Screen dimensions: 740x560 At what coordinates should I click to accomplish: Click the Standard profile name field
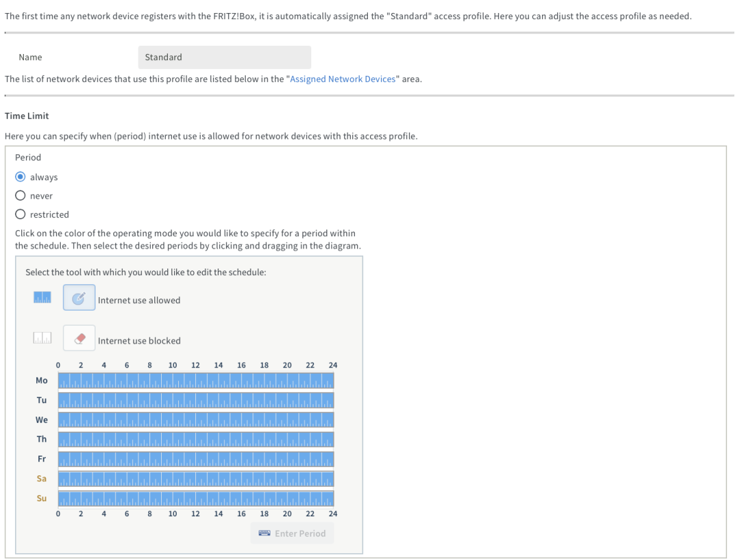225,57
